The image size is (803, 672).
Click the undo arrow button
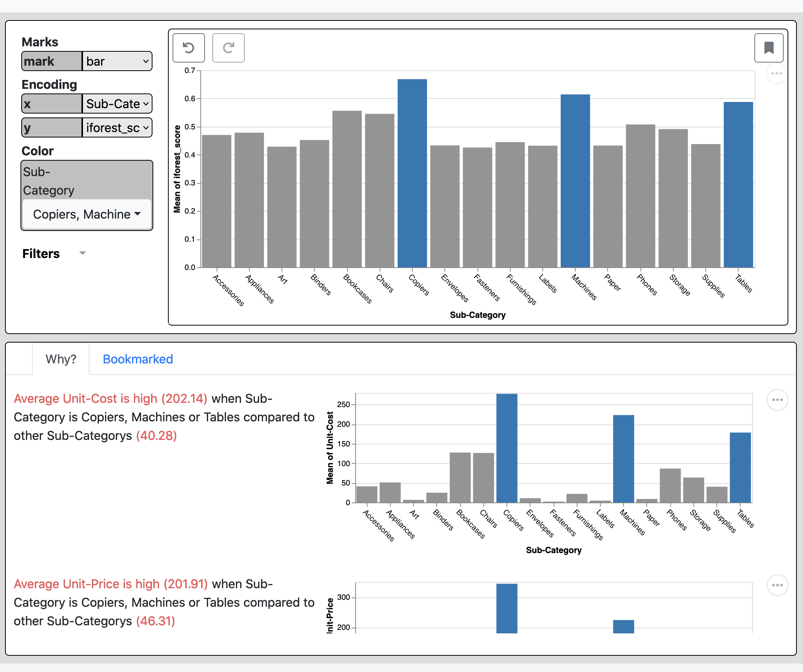188,48
